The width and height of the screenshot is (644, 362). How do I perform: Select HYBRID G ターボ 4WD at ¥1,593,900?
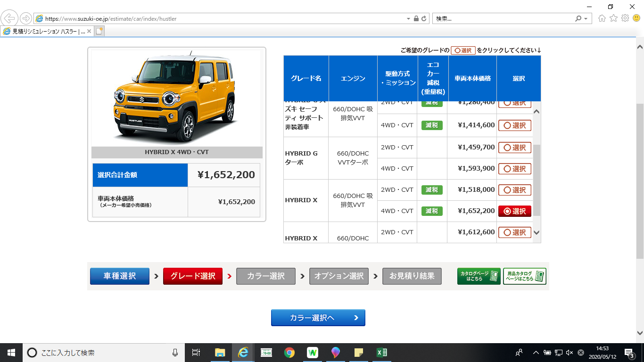[515, 169]
